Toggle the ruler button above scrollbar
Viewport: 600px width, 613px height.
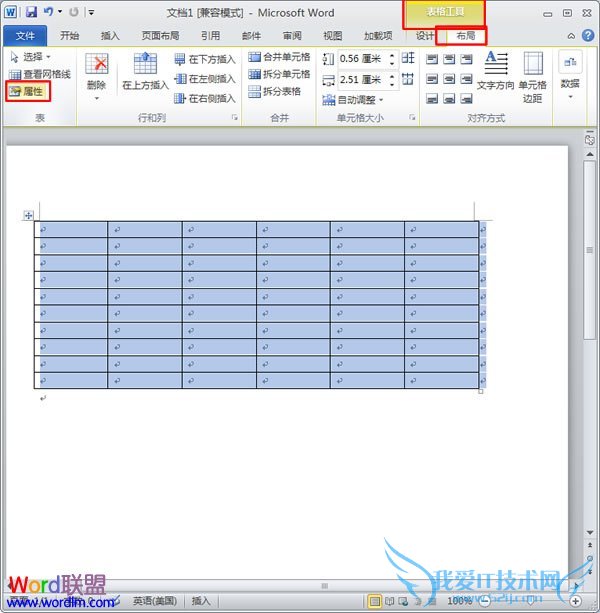tap(589, 139)
